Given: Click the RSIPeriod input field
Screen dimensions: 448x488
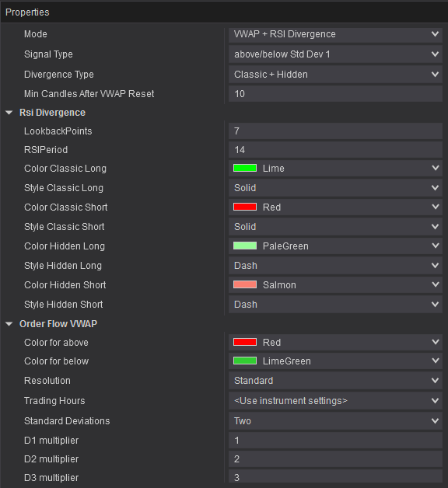Looking at the screenshot, I should 335,150.
